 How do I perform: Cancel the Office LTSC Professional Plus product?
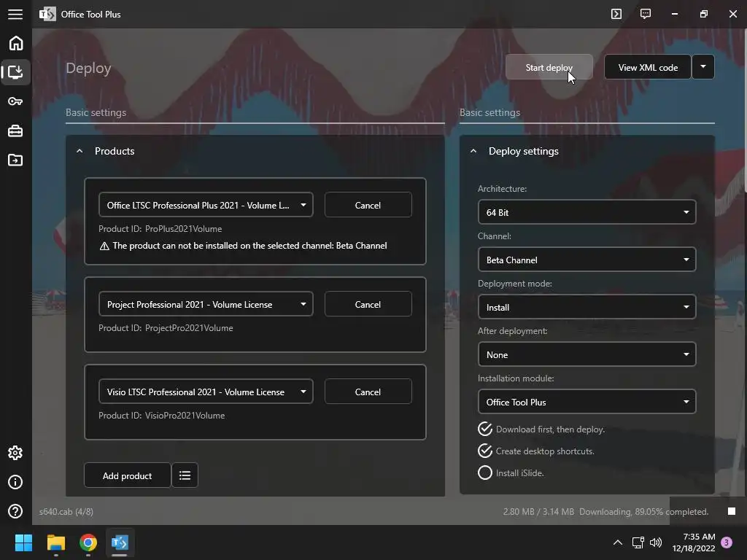coord(368,205)
